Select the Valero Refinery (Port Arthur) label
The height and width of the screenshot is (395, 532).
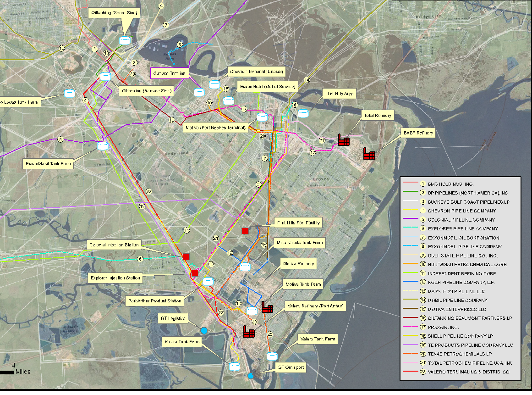click(x=315, y=306)
